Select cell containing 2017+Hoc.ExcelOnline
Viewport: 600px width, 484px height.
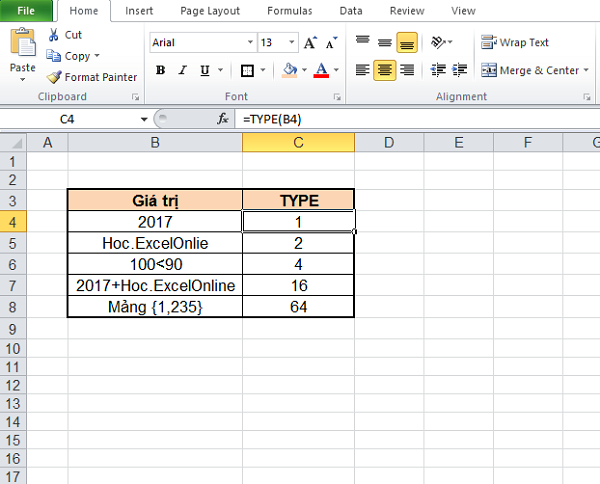coord(155,286)
